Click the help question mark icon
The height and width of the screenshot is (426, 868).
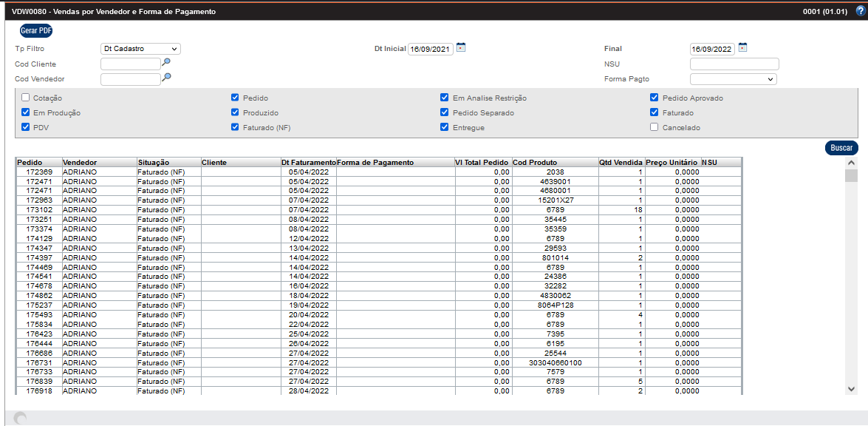click(860, 11)
